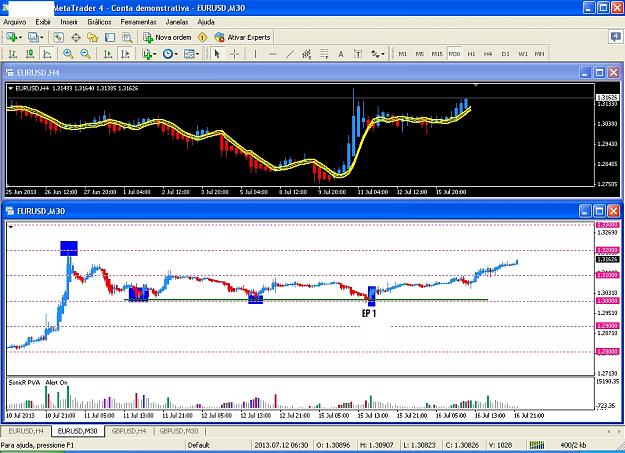
Task: Switch timeframe to D1
Action: [505, 54]
